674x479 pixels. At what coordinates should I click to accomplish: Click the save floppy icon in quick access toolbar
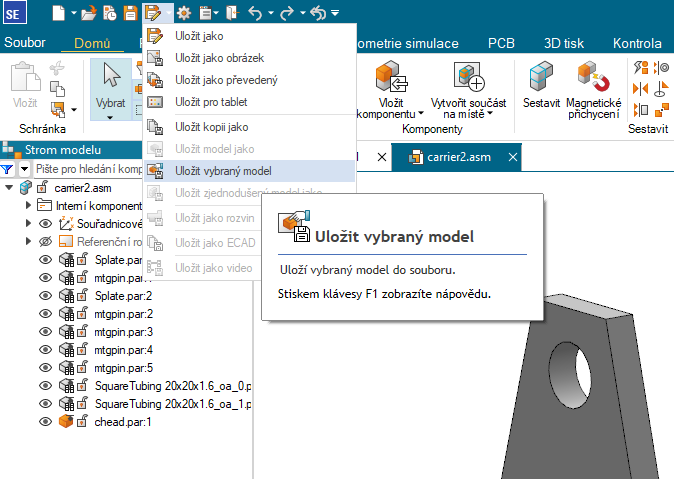129,14
